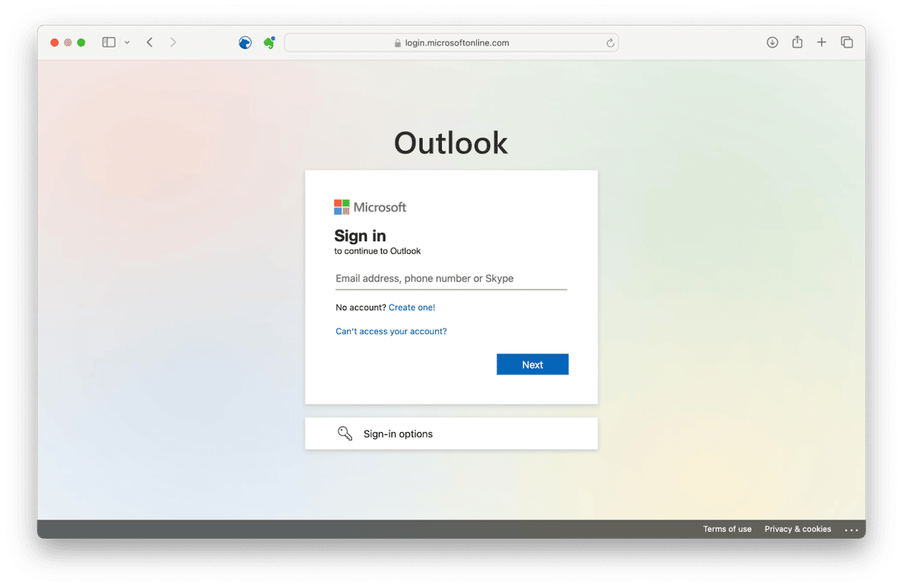Open the Share menu in the toolbar

pos(797,42)
